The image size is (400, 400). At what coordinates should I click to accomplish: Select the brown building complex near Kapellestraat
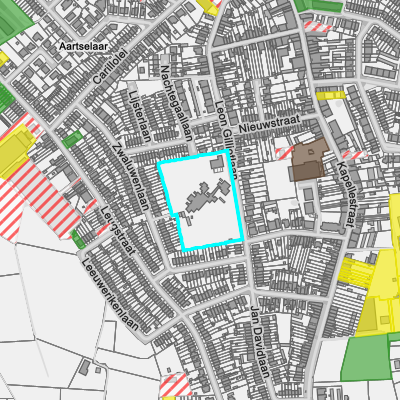pyautogui.click(x=308, y=160)
